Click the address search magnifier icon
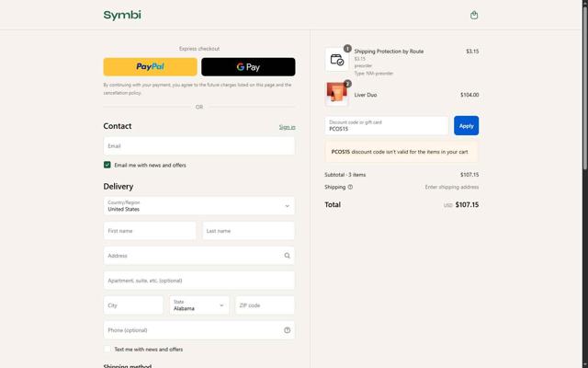Viewport: 588px width, 368px height. click(288, 256)
